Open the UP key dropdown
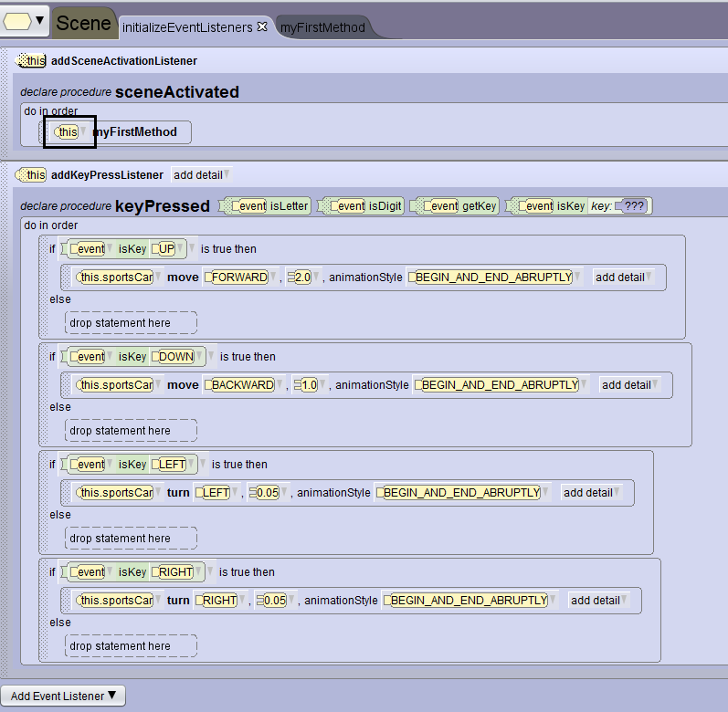 point(167,249)
